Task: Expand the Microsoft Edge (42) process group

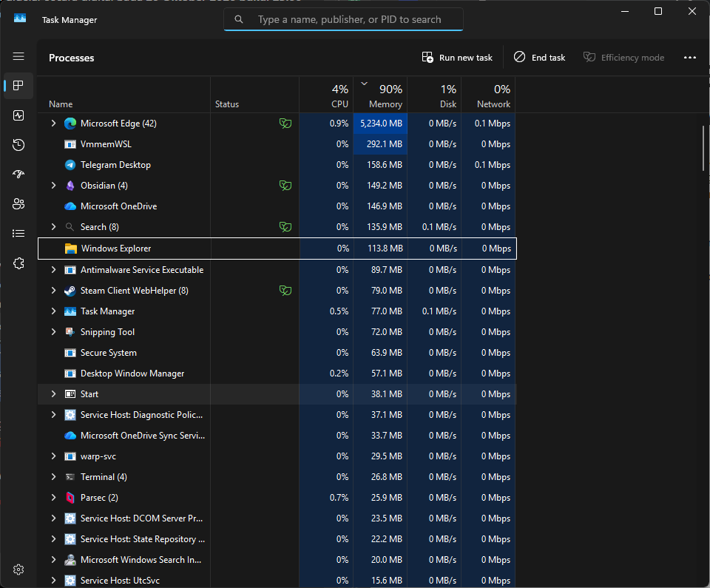Action: point(53,124)
